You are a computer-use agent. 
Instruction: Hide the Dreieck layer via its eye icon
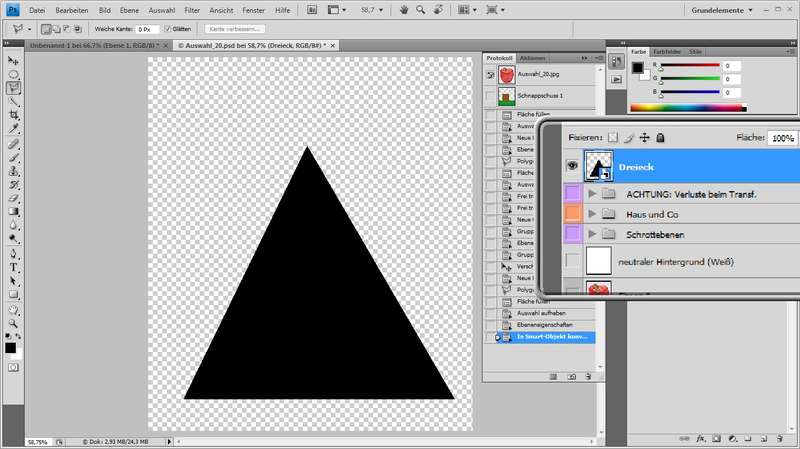(573, 168)
